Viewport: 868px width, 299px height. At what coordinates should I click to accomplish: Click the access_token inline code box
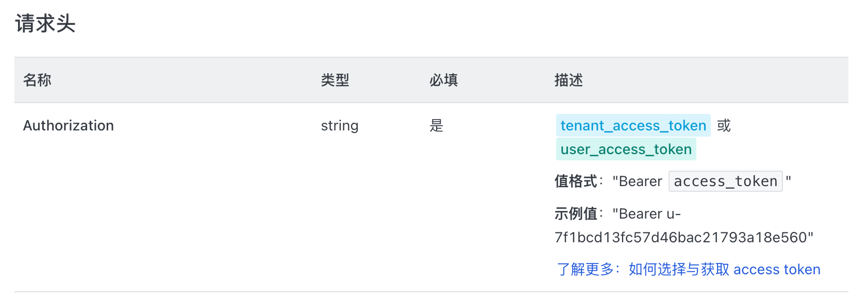click(x=725, y=181)
